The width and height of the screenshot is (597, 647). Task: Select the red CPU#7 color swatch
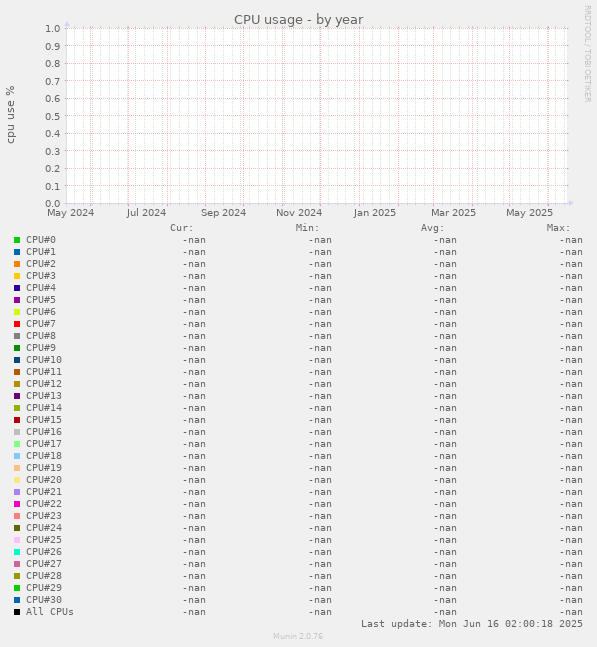point(17,324)
